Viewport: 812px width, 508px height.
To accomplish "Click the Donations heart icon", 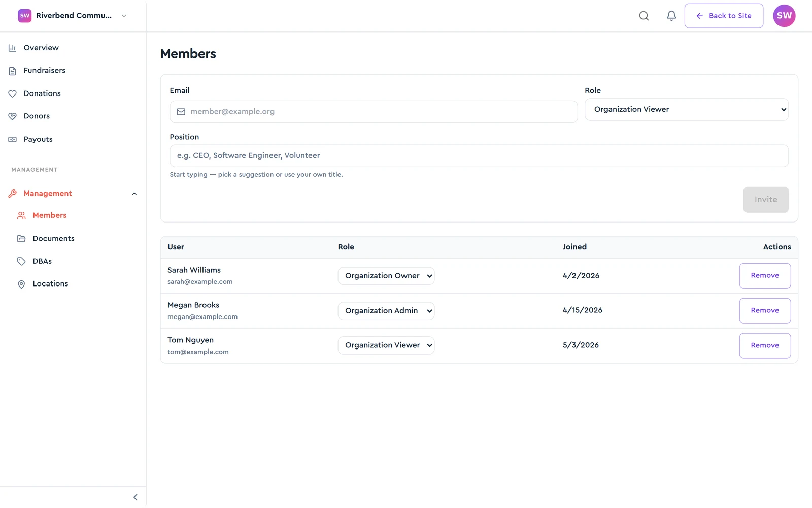I will pos(13,93).
